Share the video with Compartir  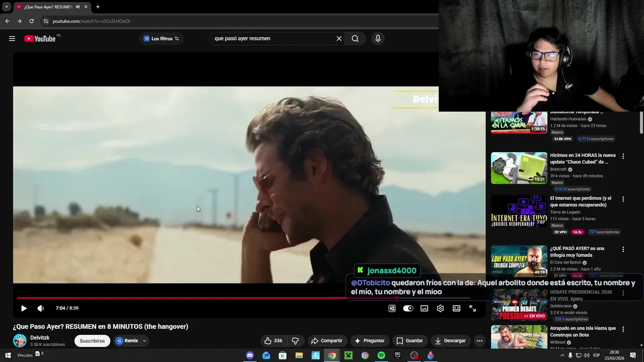[326, 340]
